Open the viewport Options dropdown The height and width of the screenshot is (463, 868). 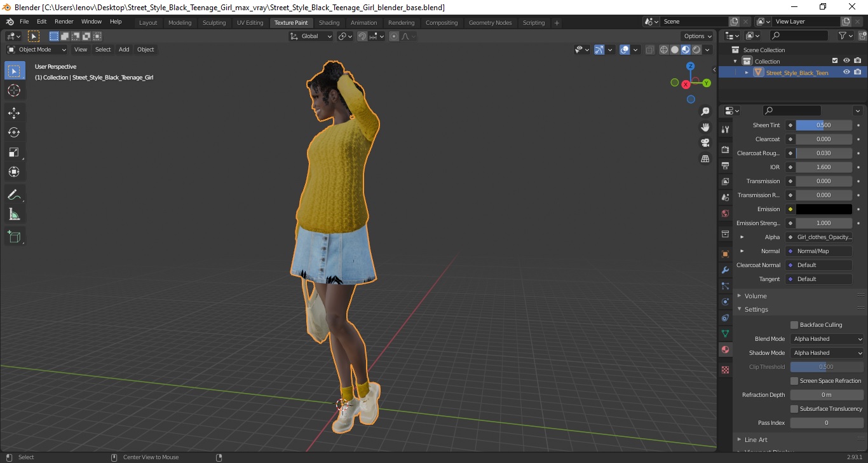(697, 36)
